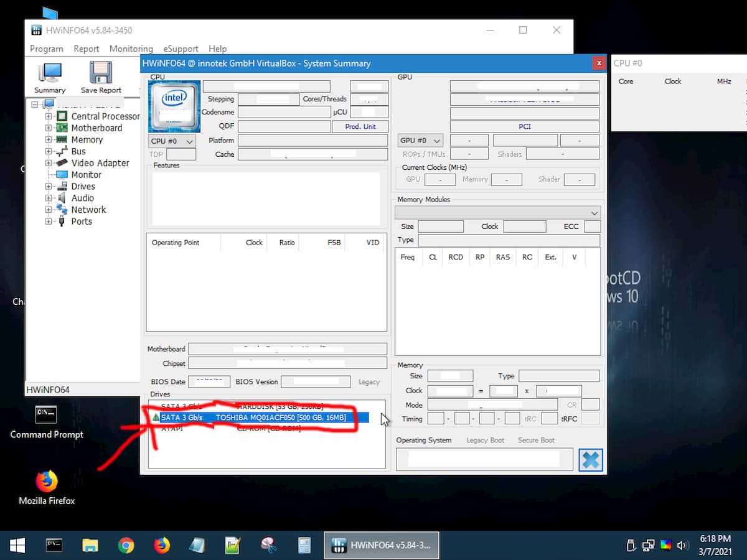Expand the Central Processor tree node
747x560 pixels.
[49, 116]
